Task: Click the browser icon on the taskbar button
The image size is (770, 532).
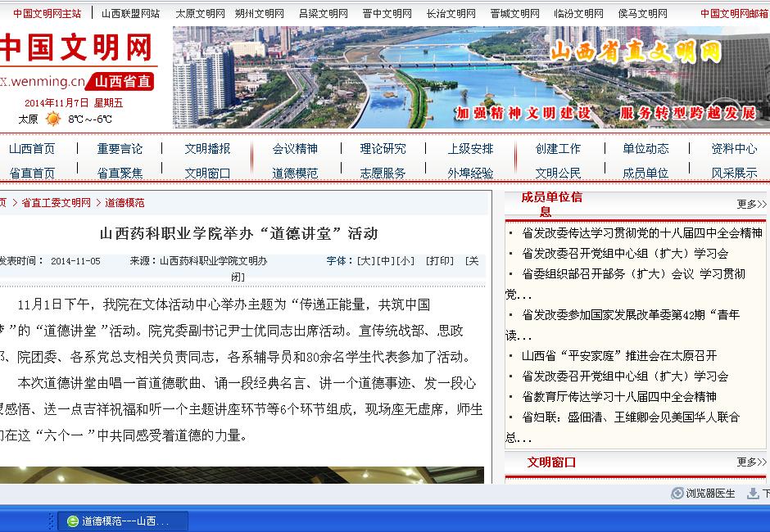Action: pyautogui.click(x=73, y=521)
